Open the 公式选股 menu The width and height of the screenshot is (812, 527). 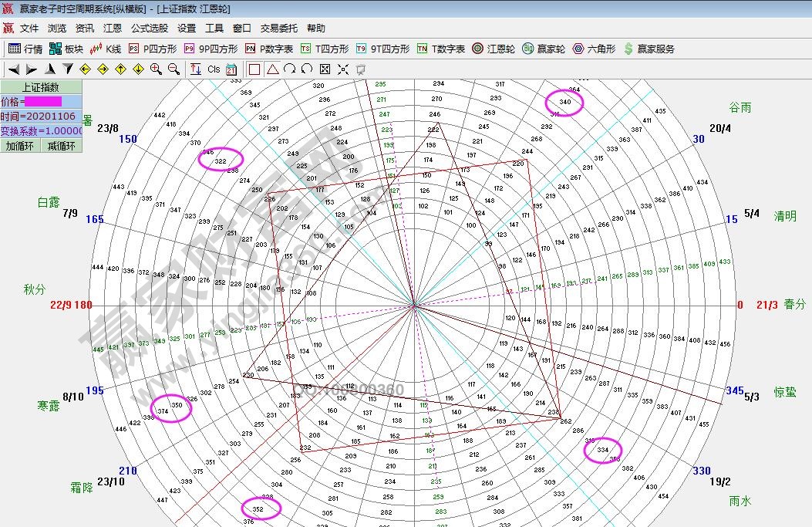click(x=149, y=29)
